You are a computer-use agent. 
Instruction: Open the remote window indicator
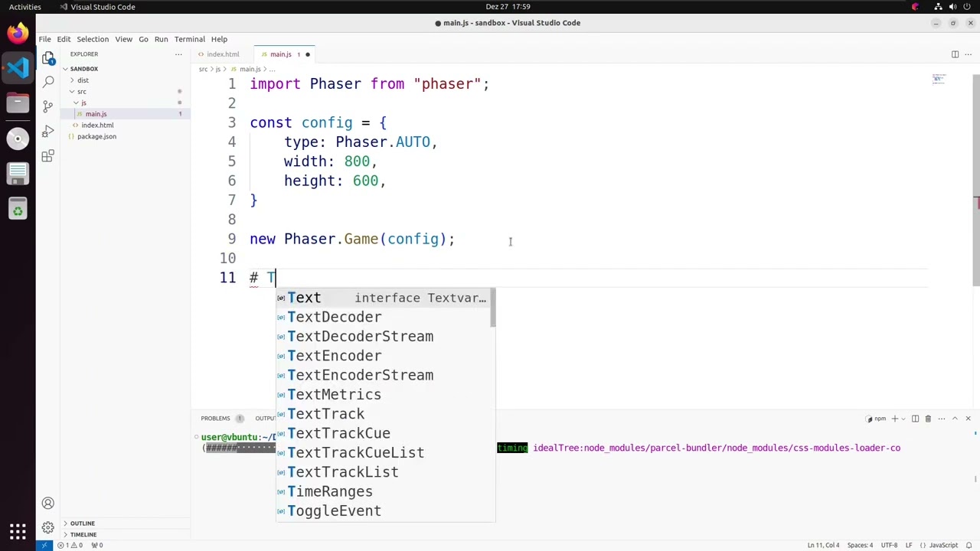[44, 545]
